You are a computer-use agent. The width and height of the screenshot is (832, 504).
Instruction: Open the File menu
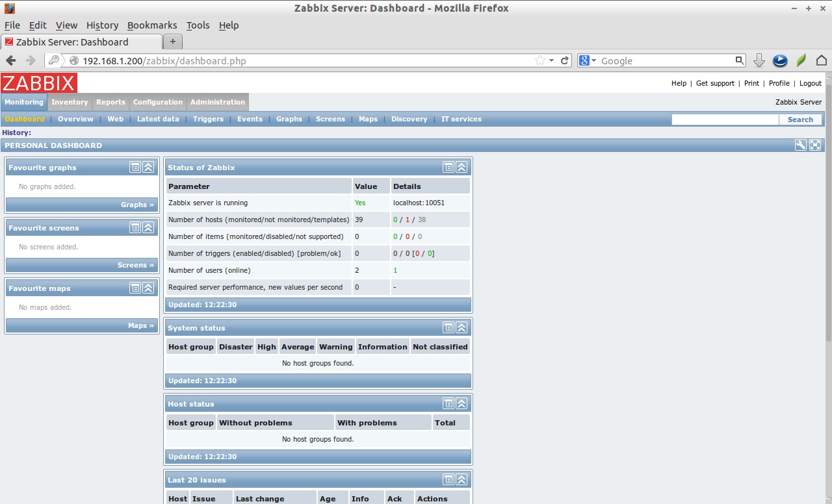click(12, 25)
